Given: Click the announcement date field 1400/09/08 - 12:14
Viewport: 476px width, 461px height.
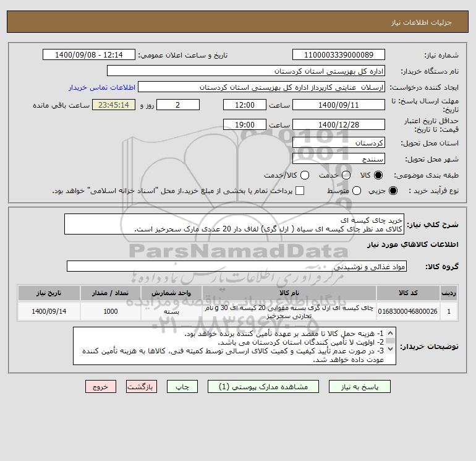Looking at the screenshot, I should 89,54.
